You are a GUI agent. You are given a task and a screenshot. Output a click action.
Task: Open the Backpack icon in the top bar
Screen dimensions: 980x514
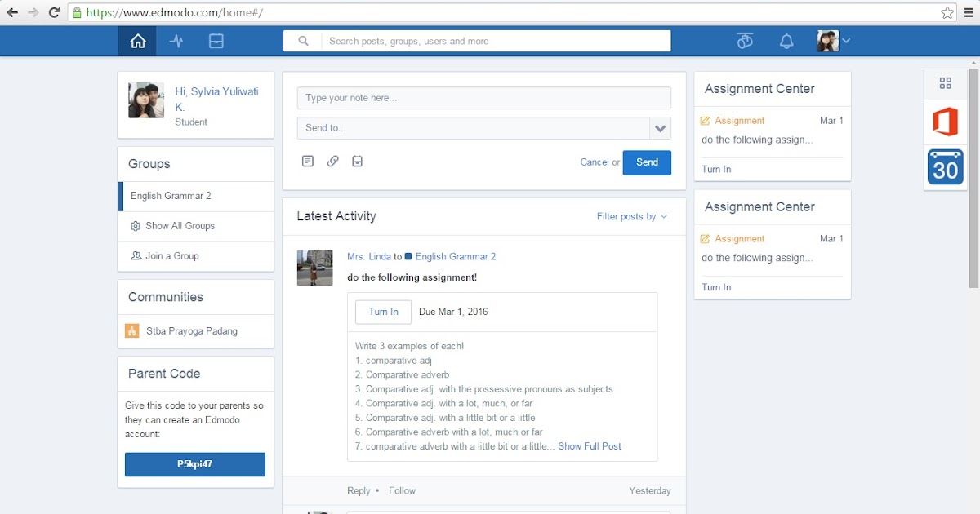point(216,40)
